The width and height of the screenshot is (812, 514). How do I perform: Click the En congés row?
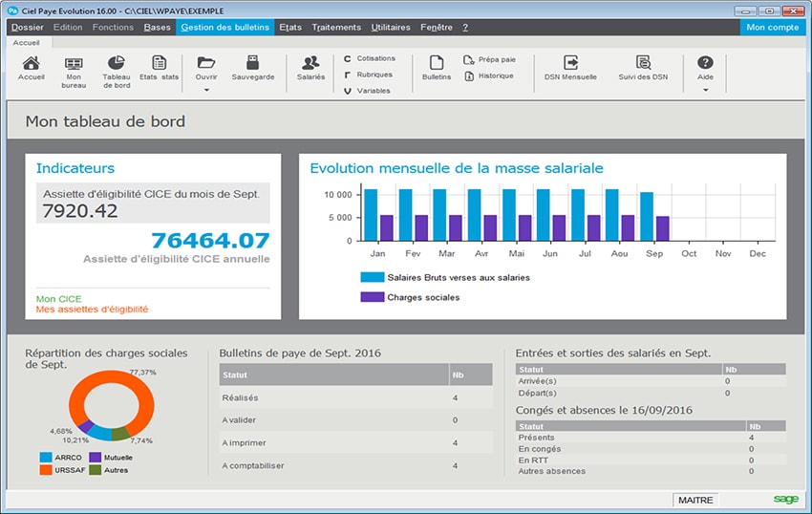(x=651, y=449)
